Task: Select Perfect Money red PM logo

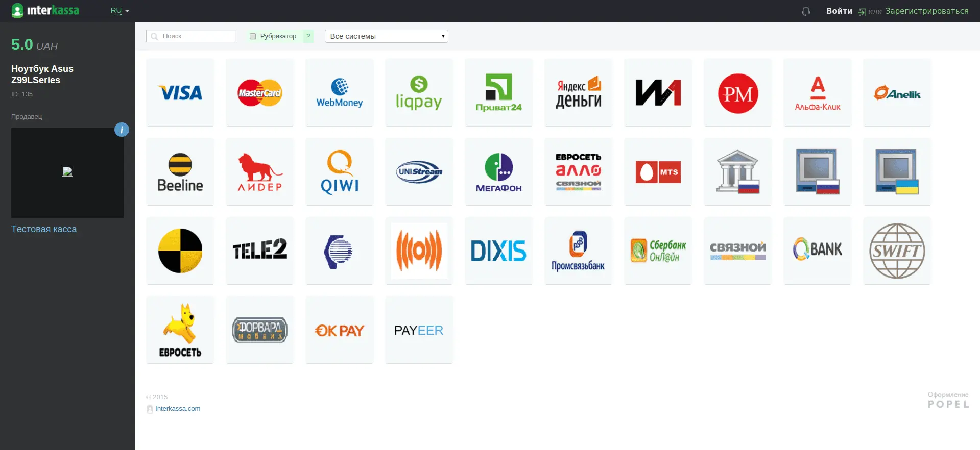Action: pyautogui.click(x=737, y=92)
